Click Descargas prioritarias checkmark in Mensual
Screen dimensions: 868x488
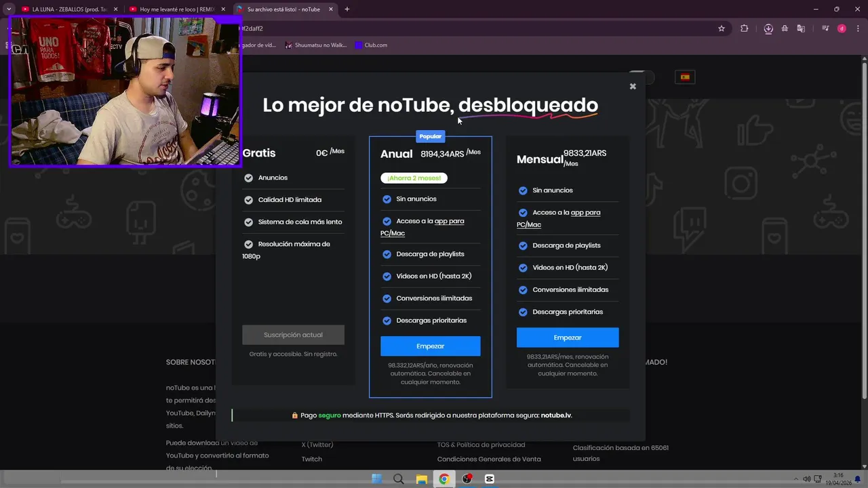click(x=523, y=312)
